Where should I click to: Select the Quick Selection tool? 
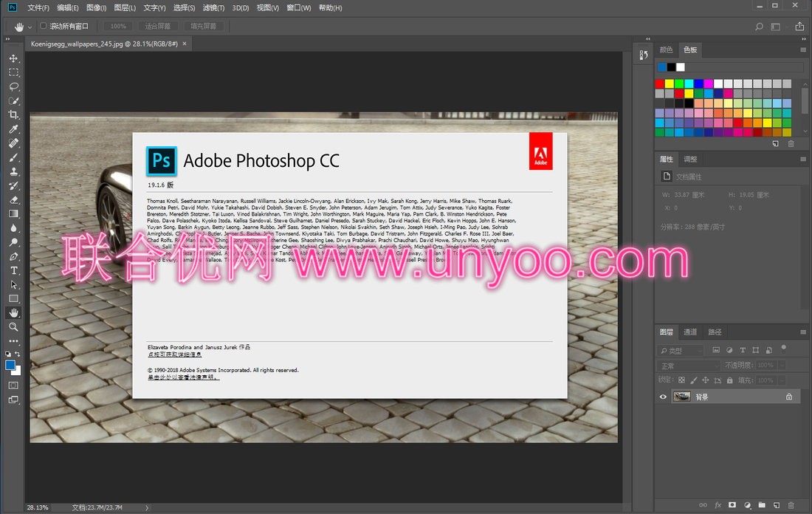(x=13, y=100)
